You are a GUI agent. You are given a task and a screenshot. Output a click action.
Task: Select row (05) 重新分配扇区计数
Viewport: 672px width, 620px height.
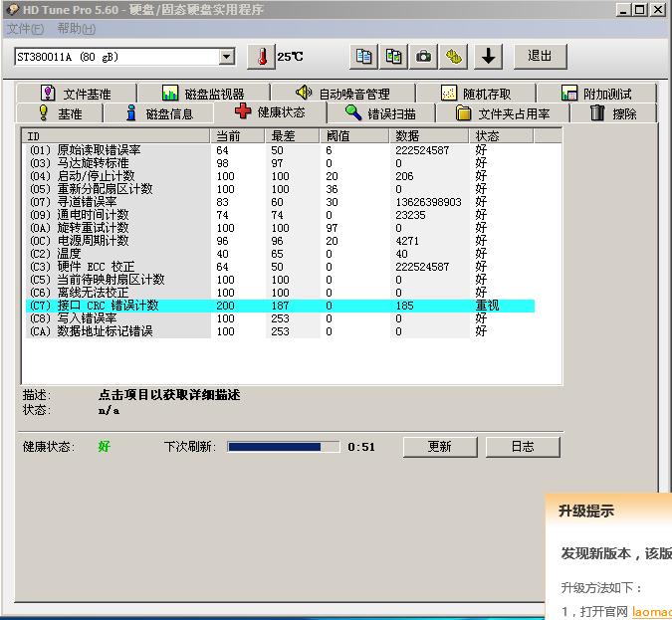tap(281, 189)
